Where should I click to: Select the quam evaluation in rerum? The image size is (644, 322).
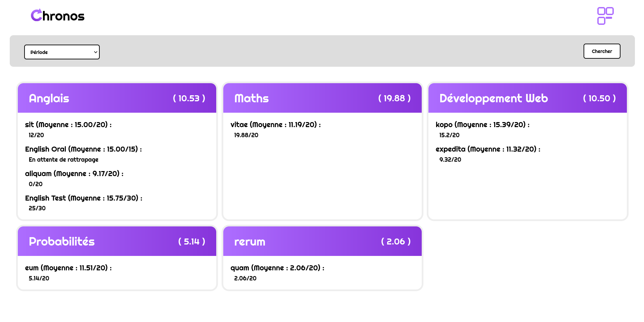coord(277,268)
